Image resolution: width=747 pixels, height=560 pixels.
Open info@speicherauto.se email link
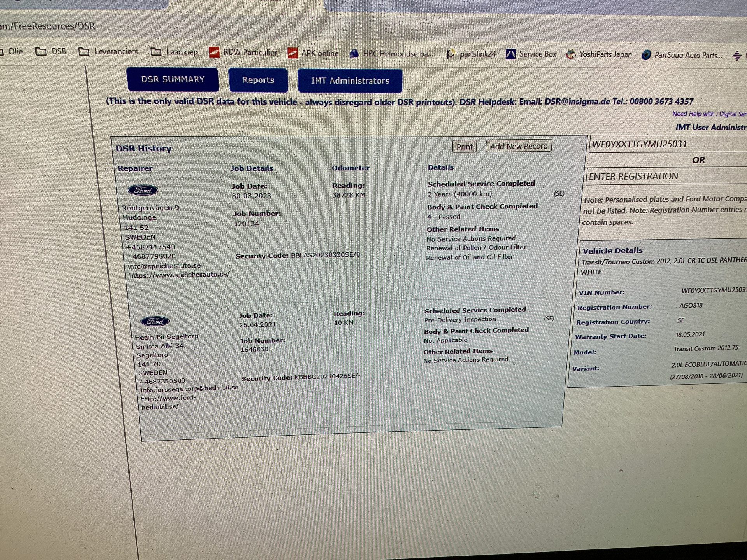(x=164, y=266)
